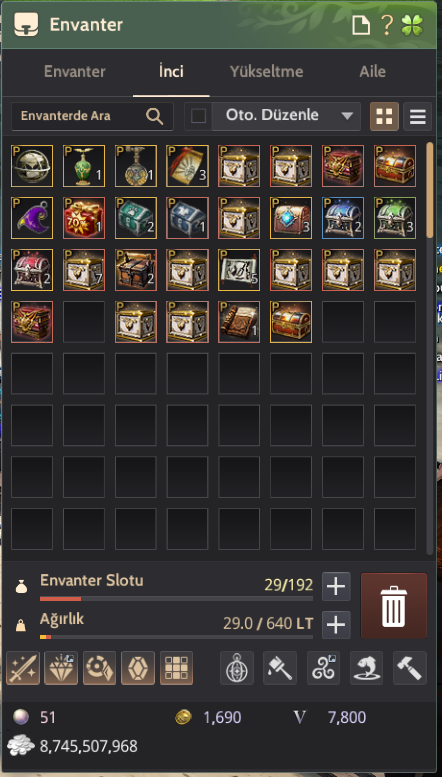Viewport: 442px width, 777px height.
Task: Switch to list view layout
Action: (417, 116)
